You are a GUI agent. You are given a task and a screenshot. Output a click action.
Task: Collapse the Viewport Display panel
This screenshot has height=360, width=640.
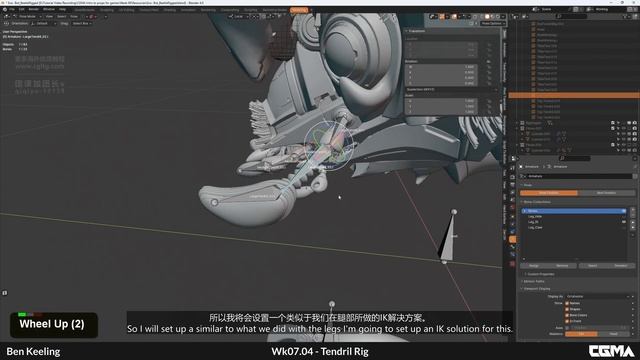pyautogui.click(x=536, y=289)
